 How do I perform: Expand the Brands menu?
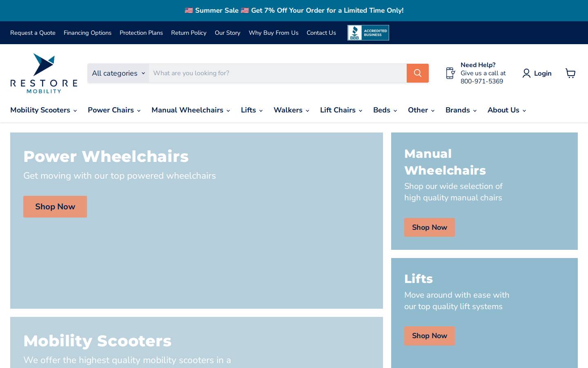click(461, 110)
